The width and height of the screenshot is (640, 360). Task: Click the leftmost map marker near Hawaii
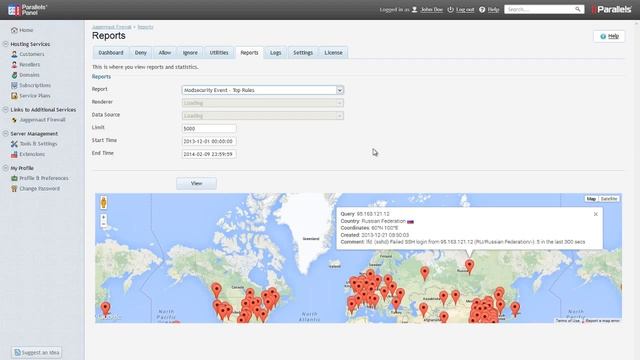point(105,309)
